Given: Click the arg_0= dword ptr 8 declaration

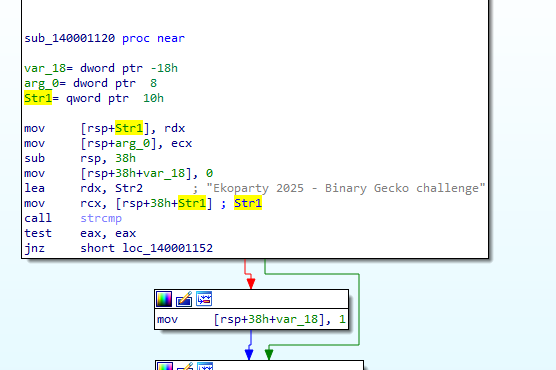Looking at the screenshot, I should pos(90,83).
